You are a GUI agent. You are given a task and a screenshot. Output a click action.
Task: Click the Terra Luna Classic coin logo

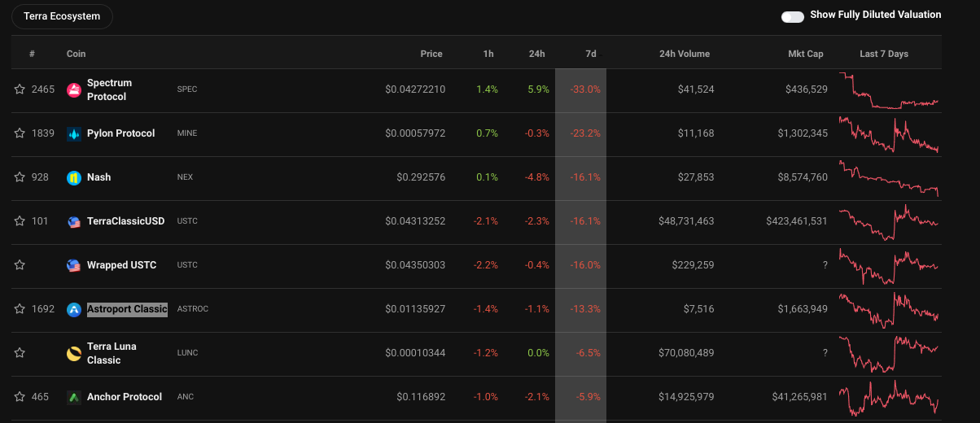(74, 353)
